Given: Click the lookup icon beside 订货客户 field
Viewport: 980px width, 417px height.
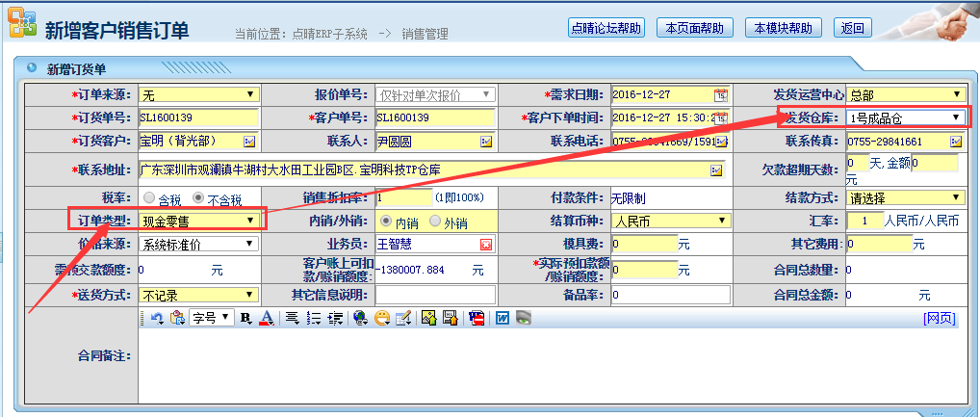Looking at the screenshot, I should click(249, 142).
